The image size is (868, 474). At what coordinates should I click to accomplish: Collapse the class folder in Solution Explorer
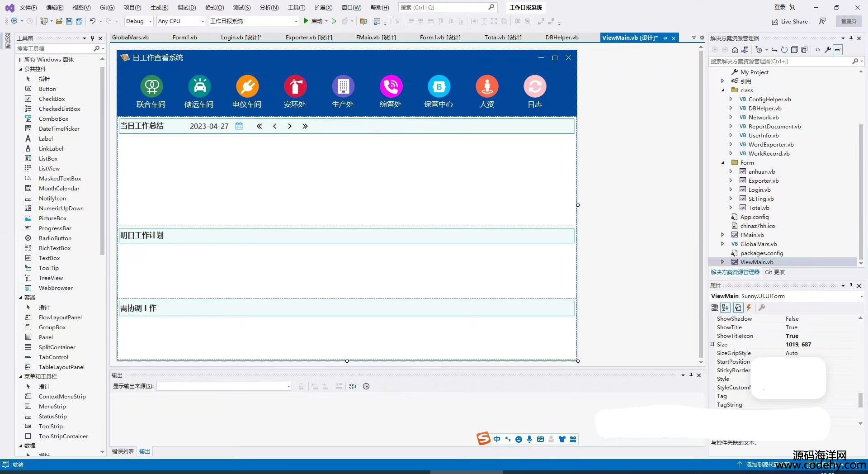coord(723,90)
